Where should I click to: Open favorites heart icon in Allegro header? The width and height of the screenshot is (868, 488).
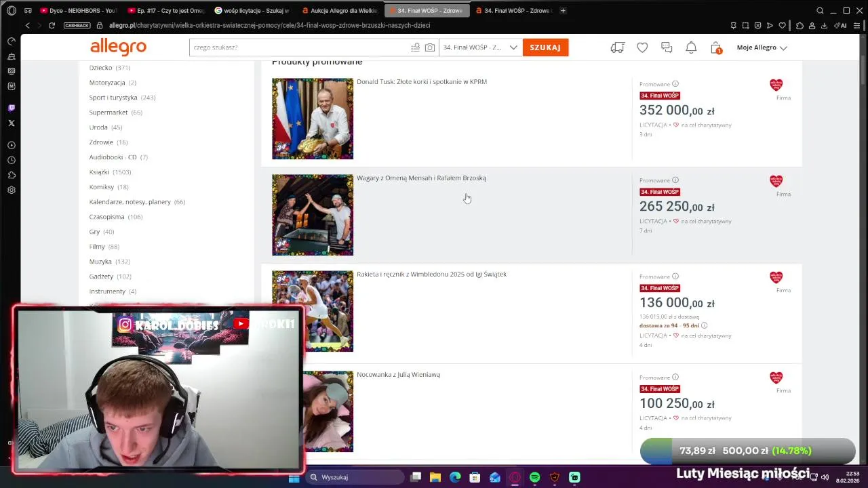642,47
